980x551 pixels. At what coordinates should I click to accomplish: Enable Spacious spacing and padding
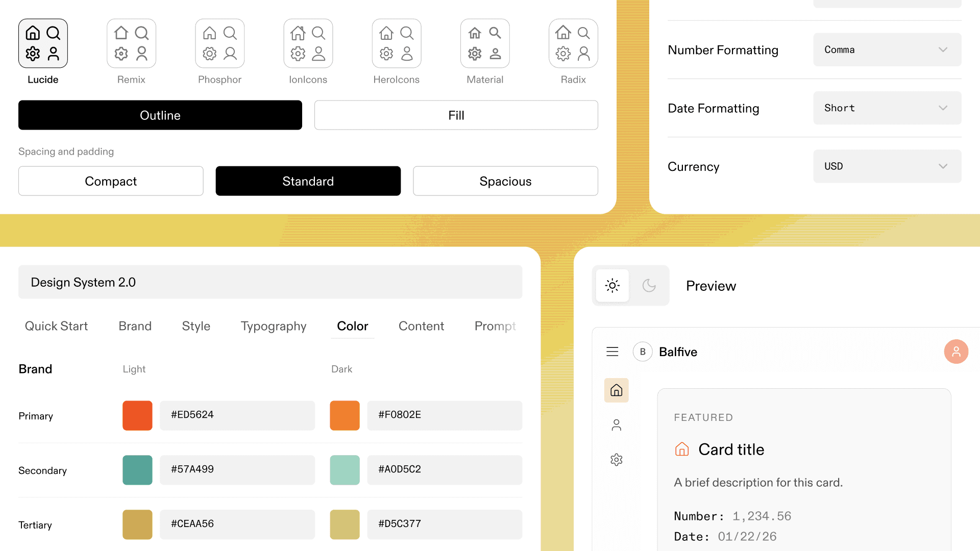click(x=505, y=181)
